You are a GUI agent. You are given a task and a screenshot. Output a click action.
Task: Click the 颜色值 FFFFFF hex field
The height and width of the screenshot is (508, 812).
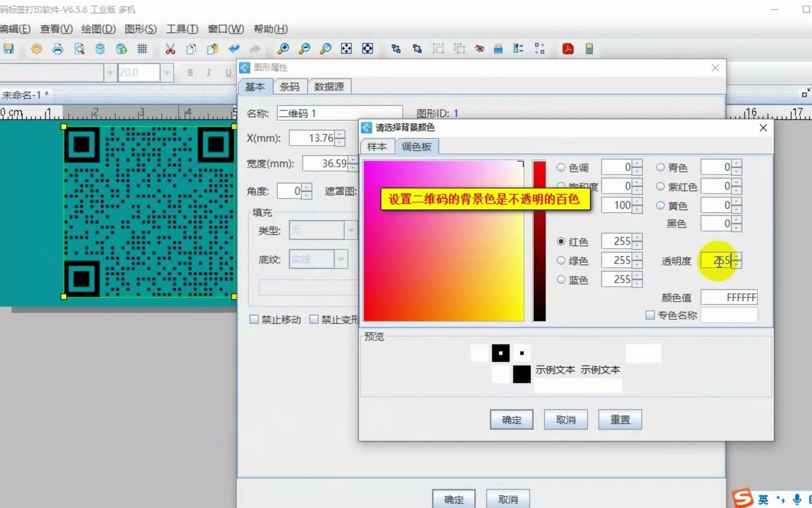[x=729, y=297]
